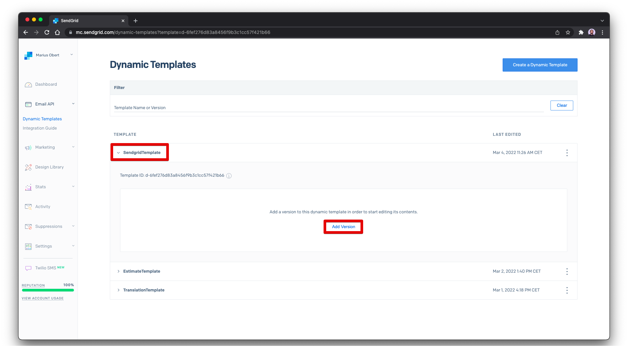Open Integration Guide in sidebar
This screenshot has height=364, width=628.
[40, 128]
